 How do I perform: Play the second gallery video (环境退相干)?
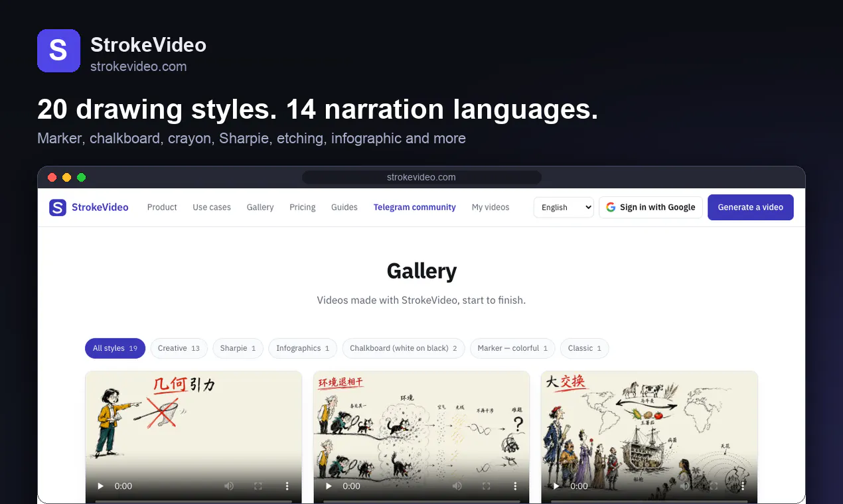point(329,486)
